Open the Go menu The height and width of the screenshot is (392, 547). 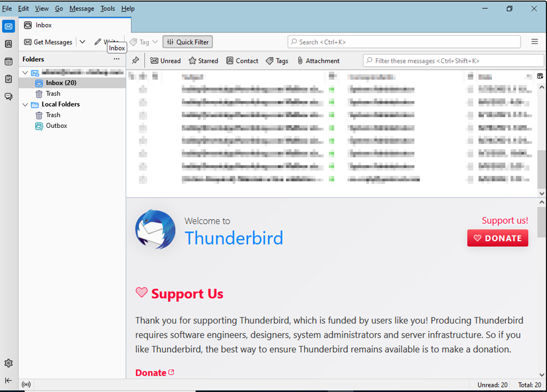pyautogui.click(x=59, y=8)
